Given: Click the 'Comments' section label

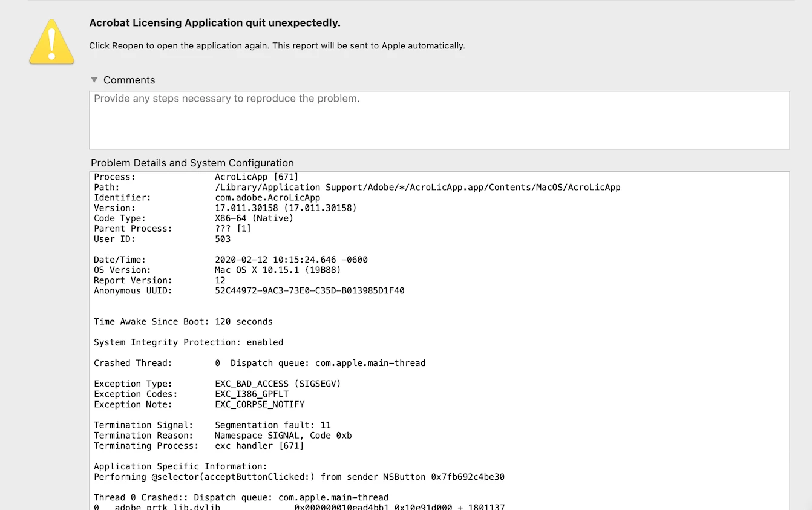Looking at the screenshot, I should pyautogui.click(x=129, y=80).
